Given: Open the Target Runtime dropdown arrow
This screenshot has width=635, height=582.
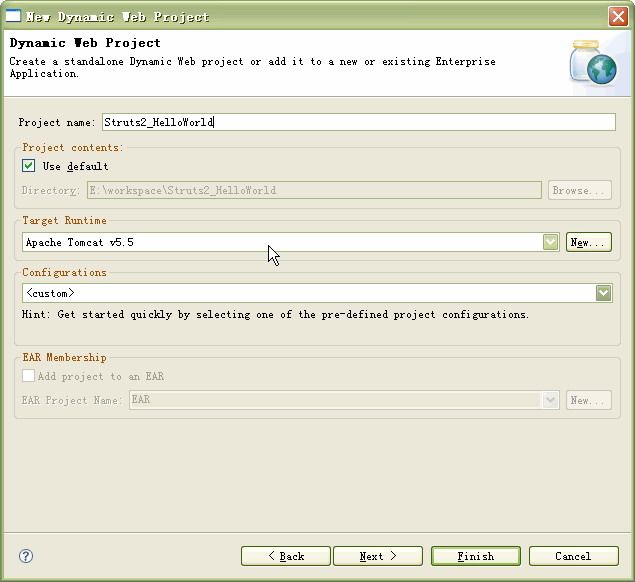Looking at the screenshot, I should pos(550,242).
